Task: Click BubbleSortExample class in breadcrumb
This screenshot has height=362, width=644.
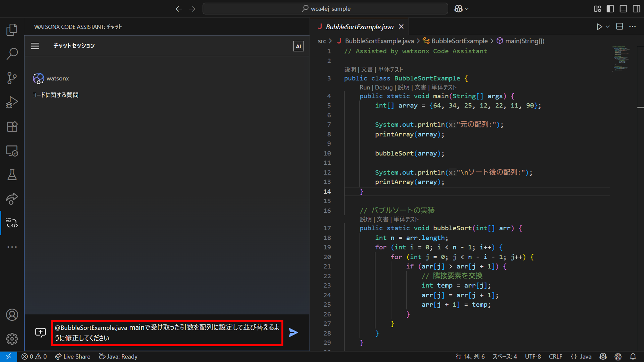Action: [459, 41]
